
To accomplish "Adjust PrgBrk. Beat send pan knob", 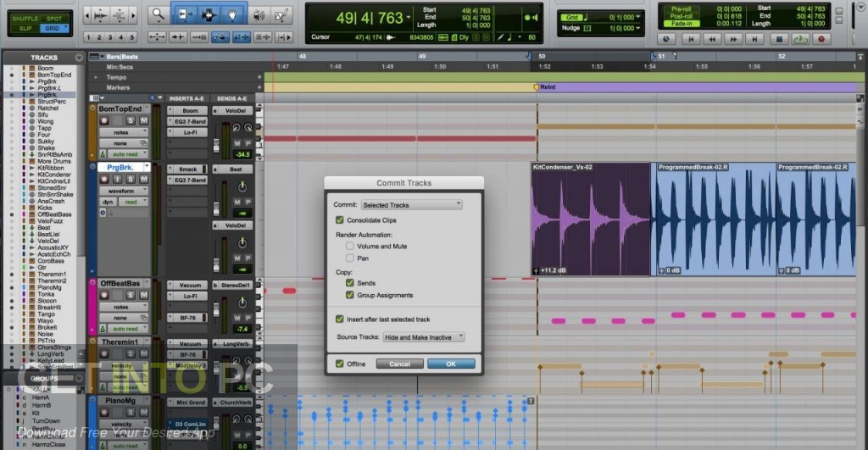I will (x=242, y=186).
